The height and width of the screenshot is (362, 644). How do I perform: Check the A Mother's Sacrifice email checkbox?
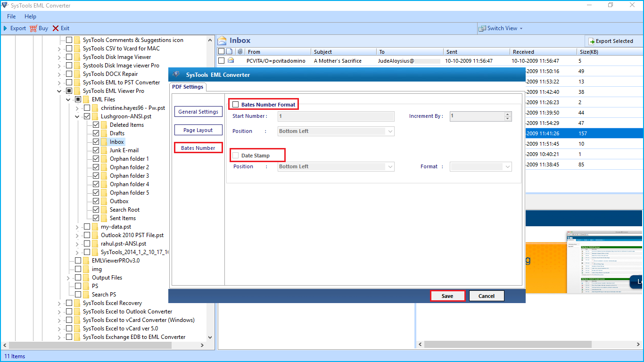point(221,61)
